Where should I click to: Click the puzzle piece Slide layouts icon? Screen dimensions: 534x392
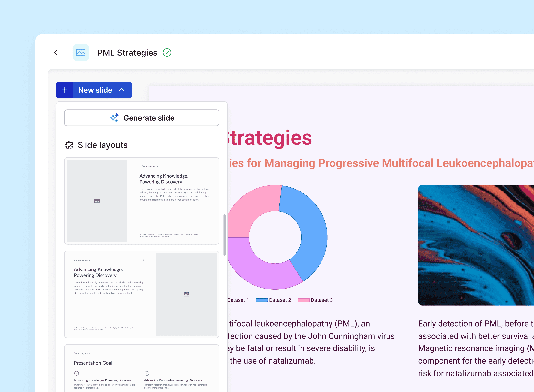69,145
